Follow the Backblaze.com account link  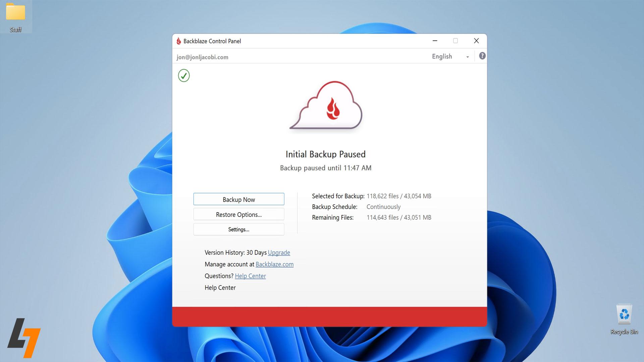(274, 264)
